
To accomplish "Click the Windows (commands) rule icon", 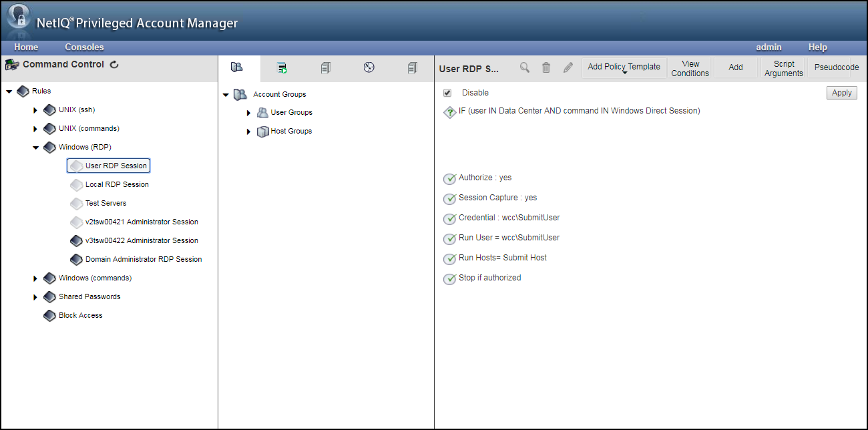I will pyautogui.click(x=49, y=278).
